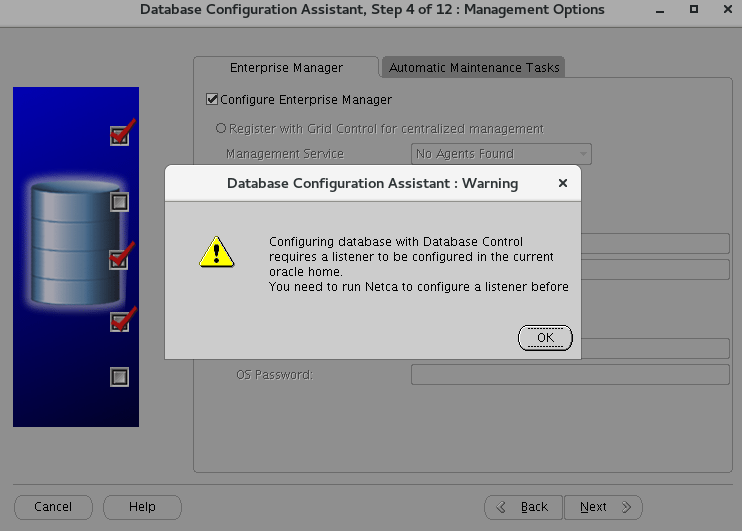742x531 pixels.
Task: Click the OS Password label
Action: point(274,375)
